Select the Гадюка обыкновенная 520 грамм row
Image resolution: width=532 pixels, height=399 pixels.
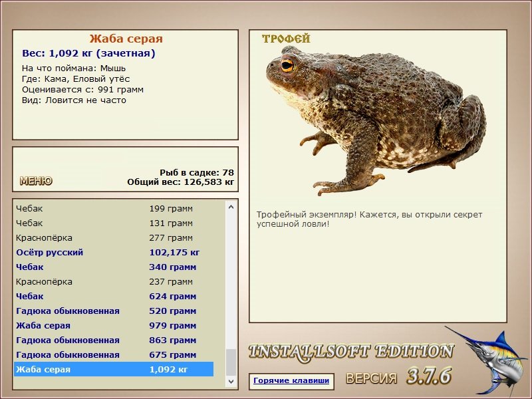(x=114, y=311)
